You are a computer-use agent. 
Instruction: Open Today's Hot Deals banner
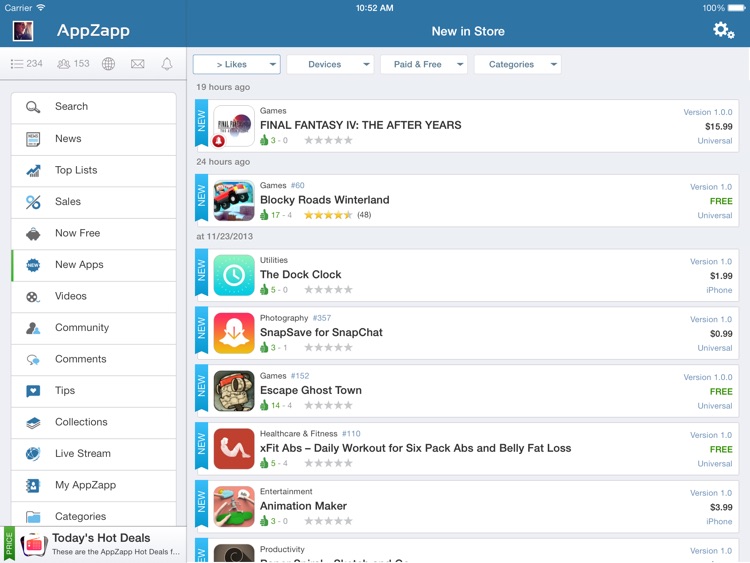93,544
